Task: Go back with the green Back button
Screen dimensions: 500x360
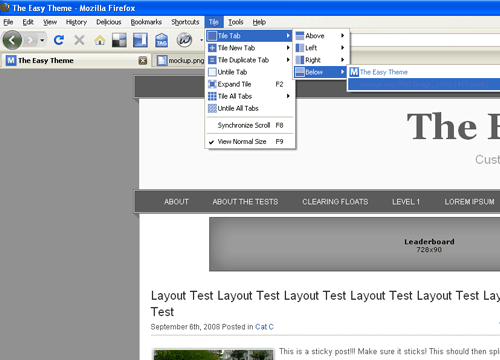Action: [x=12, y=40]
